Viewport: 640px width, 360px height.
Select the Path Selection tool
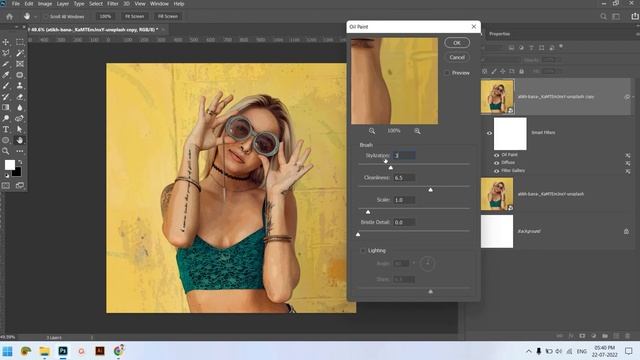[x=20, y=129]
